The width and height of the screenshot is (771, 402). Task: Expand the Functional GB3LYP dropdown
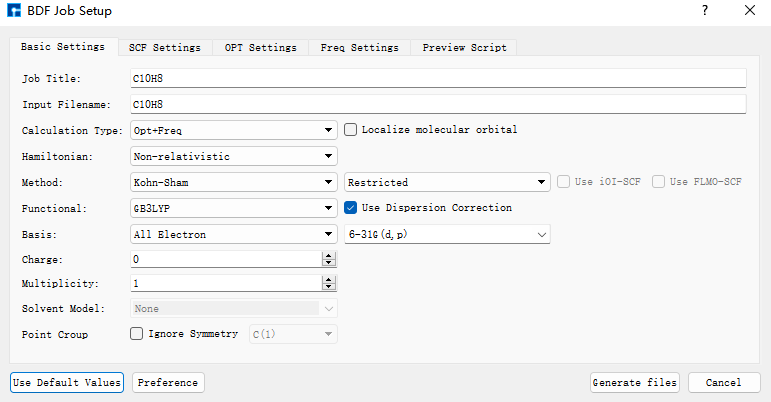(234, 208)
